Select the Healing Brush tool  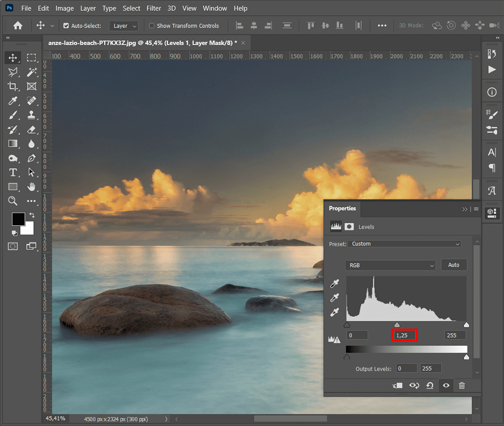click(31, 101)
